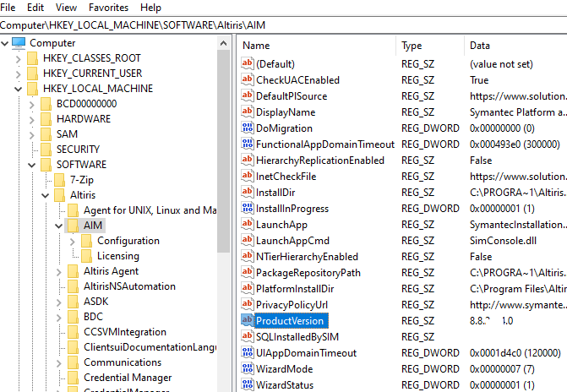Expand the SAM key
This screenshot has width=567, height=392.
32,134
